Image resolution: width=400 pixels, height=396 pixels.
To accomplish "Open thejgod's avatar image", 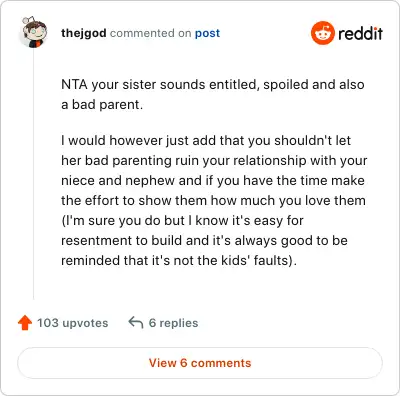I will [x=35, y=32].
